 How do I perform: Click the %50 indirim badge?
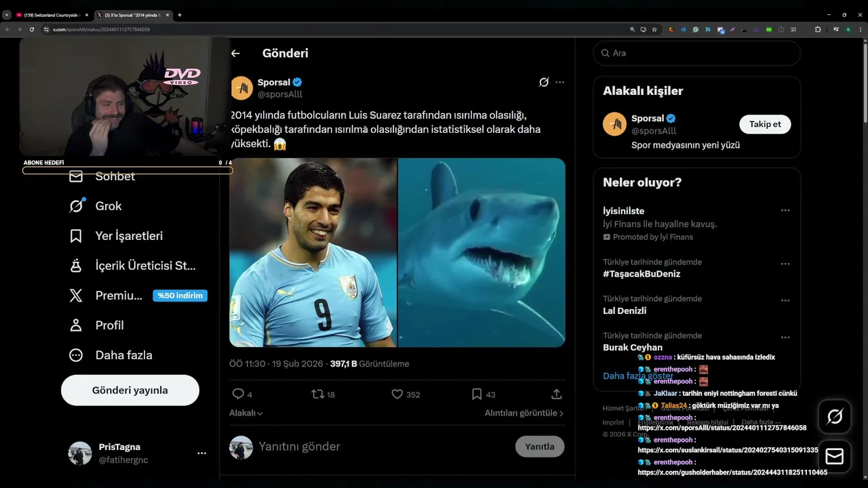pyautogui.click(x=180, y=296)
